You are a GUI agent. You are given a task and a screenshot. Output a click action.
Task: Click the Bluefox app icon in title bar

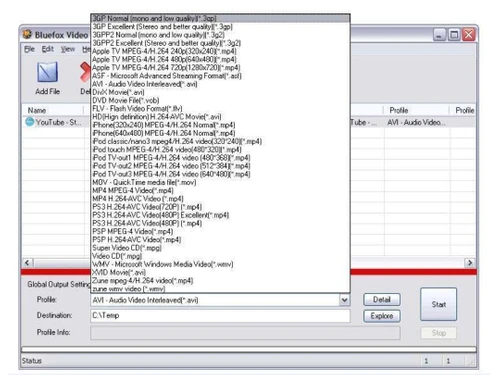(x=27, y=34)
